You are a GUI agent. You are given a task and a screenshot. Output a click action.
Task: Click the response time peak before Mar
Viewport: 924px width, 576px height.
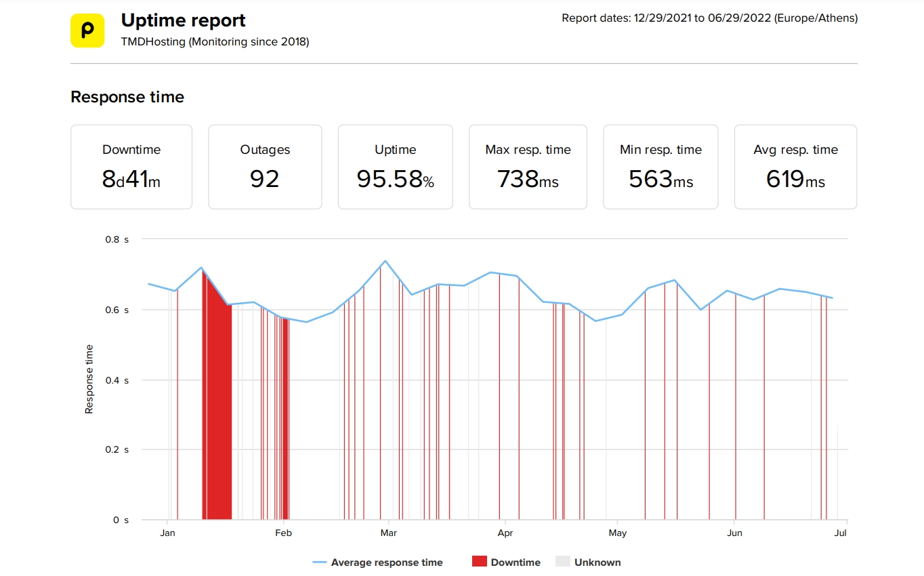(x=385, y=261)
